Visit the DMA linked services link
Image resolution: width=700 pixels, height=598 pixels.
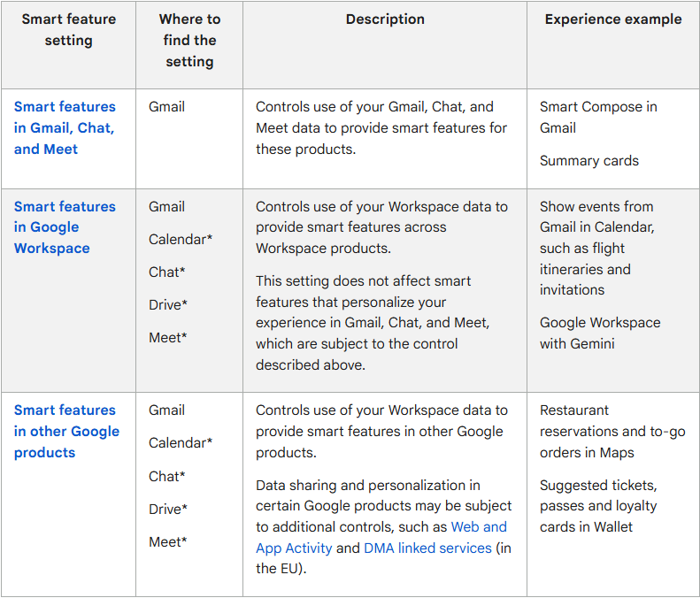tap(427, 548)
